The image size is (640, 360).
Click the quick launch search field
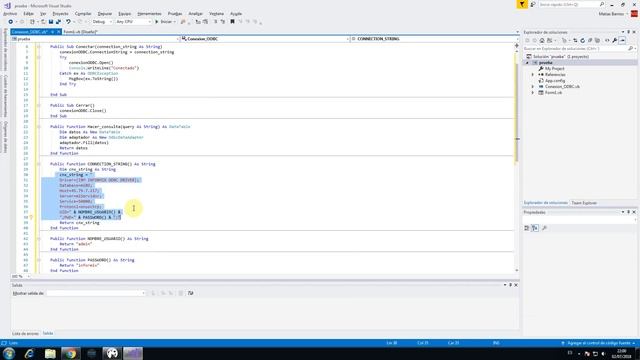[x=571, y=4]
